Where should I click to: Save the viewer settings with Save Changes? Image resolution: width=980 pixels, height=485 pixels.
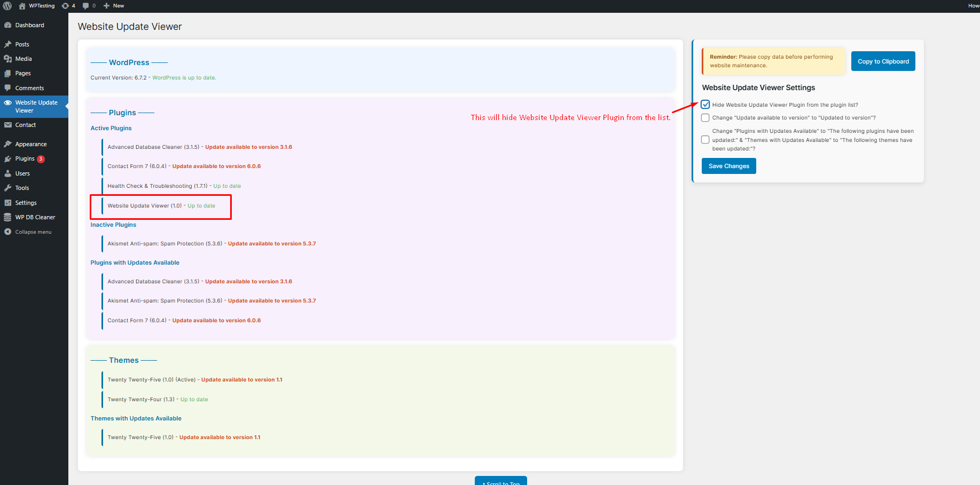coord(729,166)
